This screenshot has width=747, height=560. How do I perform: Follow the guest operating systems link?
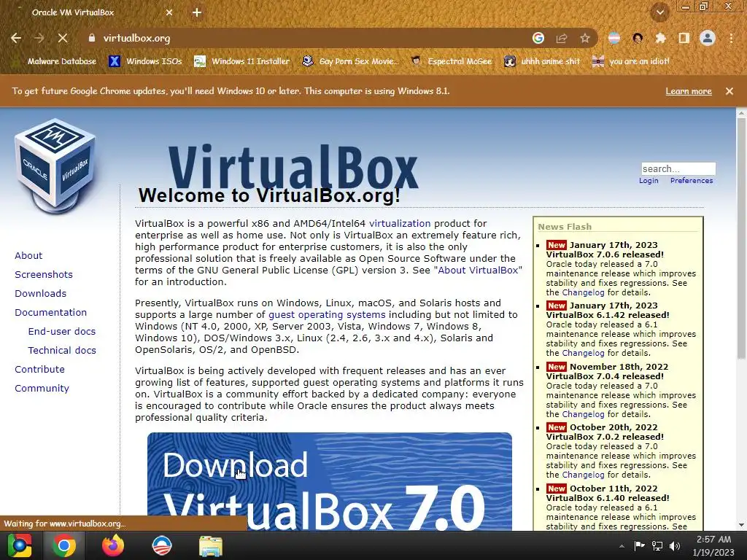[327, 315]
